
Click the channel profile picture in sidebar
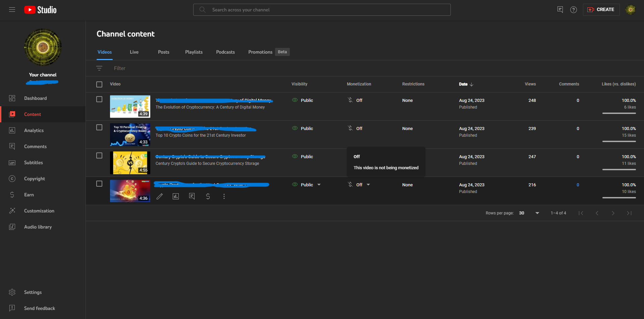(x=43, y=47)
